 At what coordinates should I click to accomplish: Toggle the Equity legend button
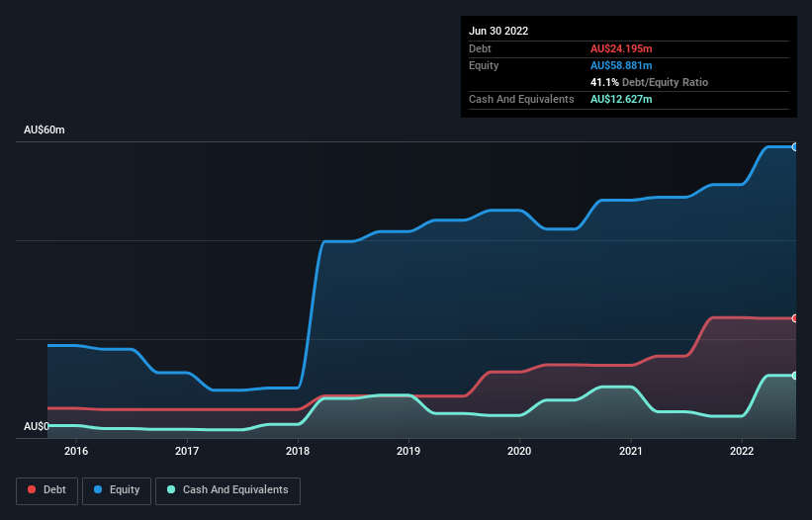[x=117, y=490]
